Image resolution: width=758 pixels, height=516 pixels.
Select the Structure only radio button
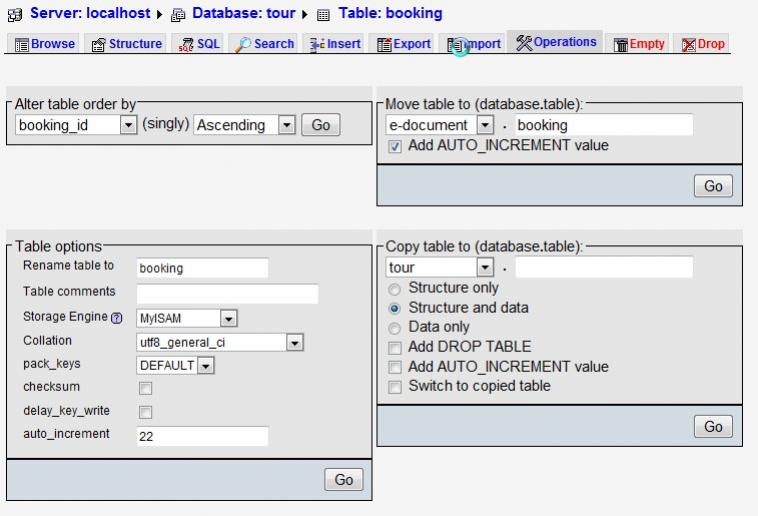(x=395, y=289)
